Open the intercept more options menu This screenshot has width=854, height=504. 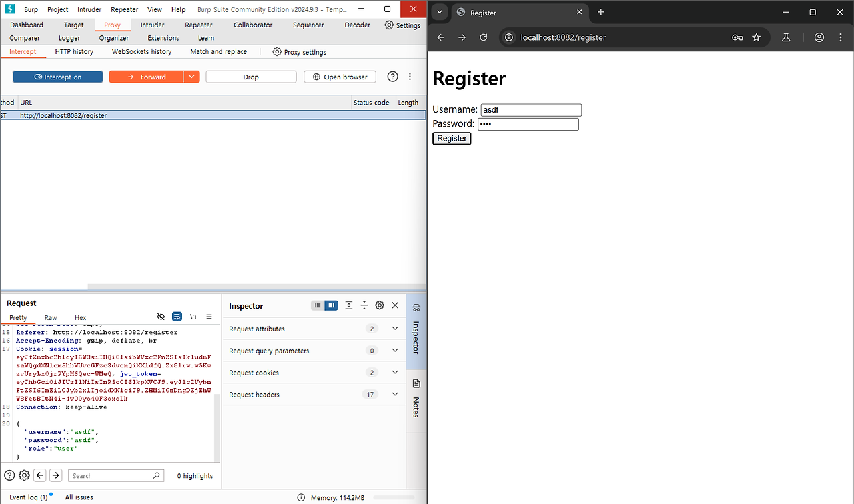[410, 77]
